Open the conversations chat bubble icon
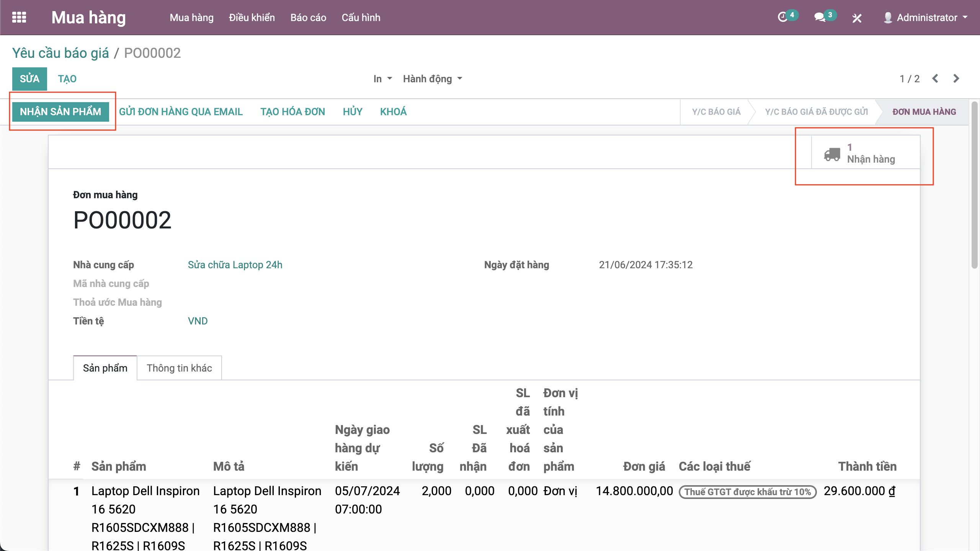 [x=820, y=17]
